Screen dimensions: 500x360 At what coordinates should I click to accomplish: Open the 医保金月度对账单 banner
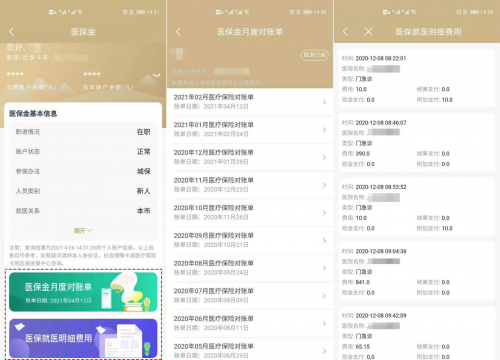click(x=83, y=292)
